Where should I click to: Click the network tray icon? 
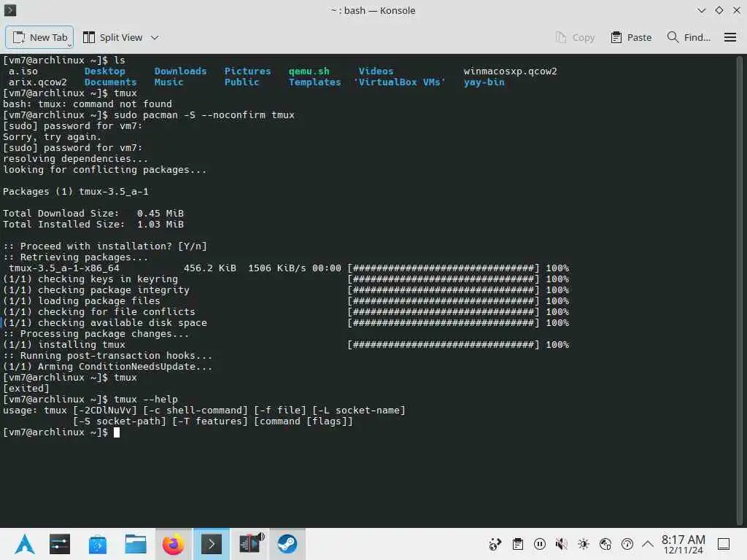coord(605,544)
